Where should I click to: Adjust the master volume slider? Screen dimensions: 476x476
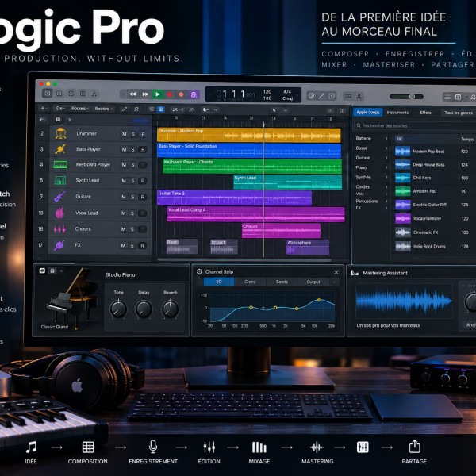pyautogui.click(x=406, y=97)
